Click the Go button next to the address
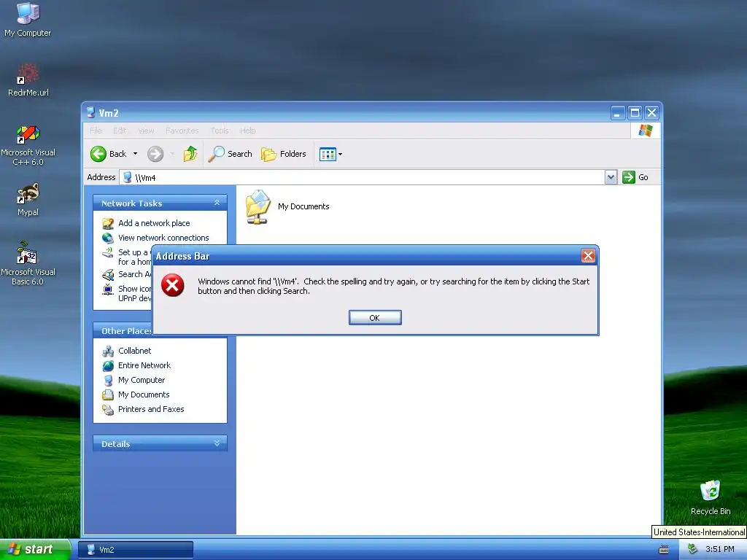The width and height of the screenshot is (747, 560). pos(635,177)
